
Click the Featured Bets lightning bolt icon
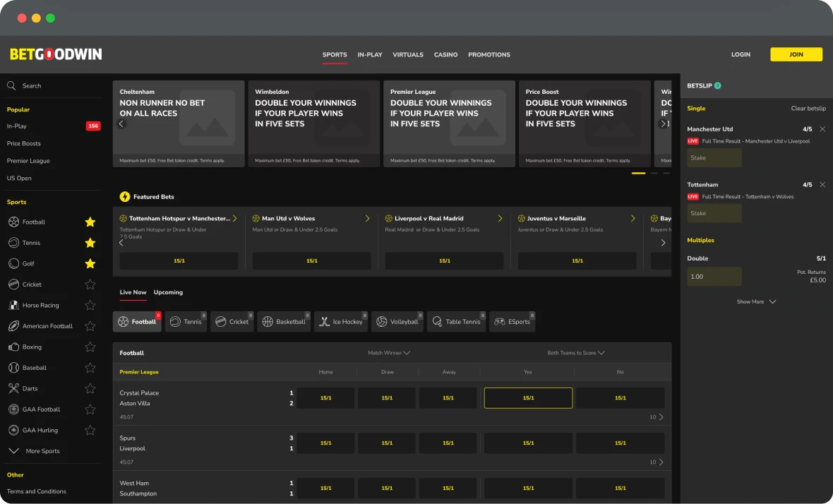coord(125,196)
